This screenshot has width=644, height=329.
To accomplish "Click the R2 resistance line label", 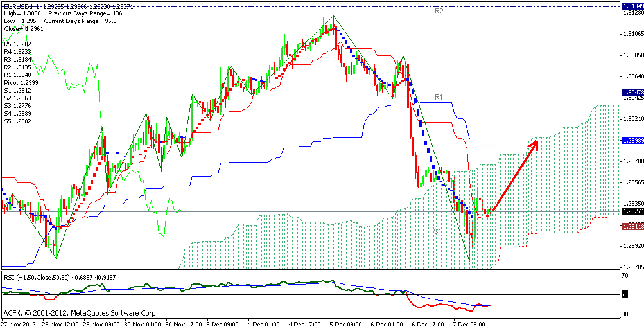I will click(x=439, y=12).
